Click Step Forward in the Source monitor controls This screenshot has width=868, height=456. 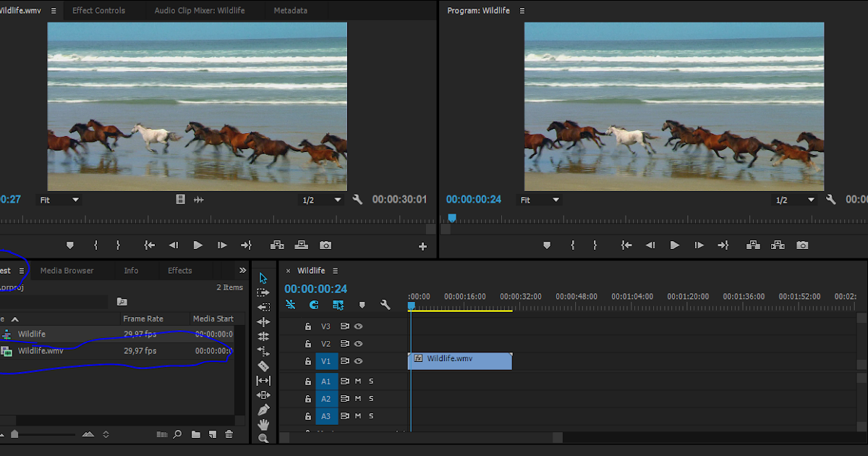[222, 245]
